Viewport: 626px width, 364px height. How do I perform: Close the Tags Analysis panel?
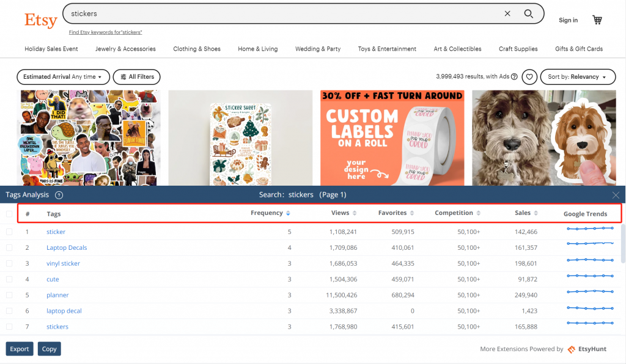(x=616, y=195)
